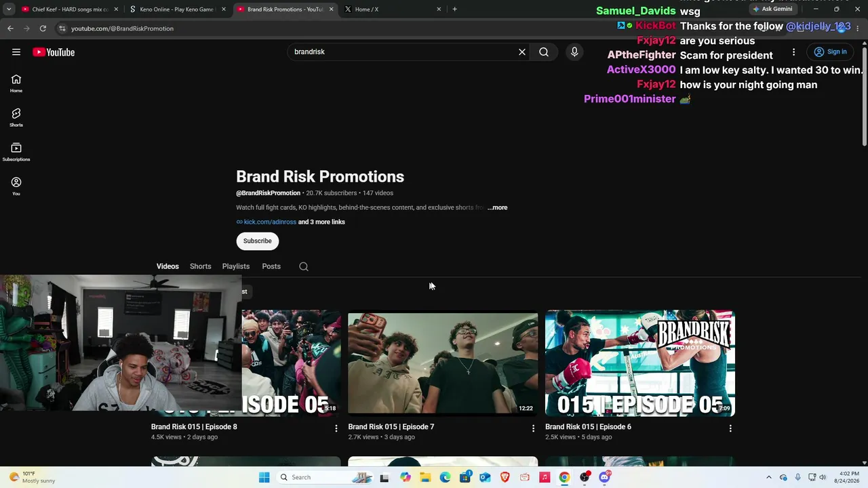Open a new browser tab

pyautogui.click(x=454, y=9)
